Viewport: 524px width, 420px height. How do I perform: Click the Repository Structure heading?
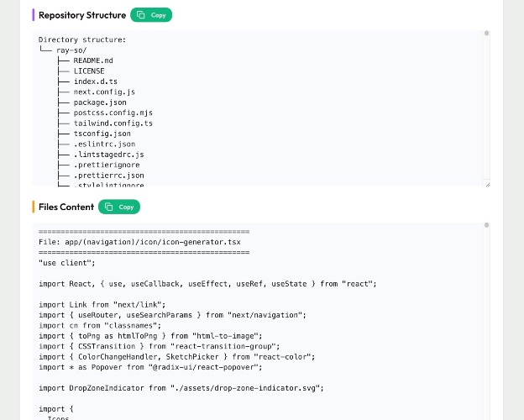[82, 15]
